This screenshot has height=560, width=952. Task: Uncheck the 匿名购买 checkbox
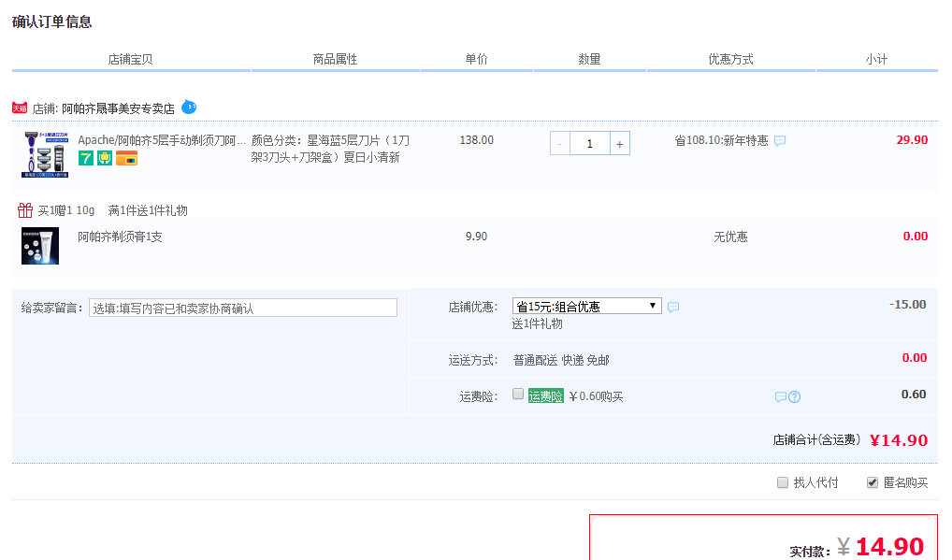[873, 482]
